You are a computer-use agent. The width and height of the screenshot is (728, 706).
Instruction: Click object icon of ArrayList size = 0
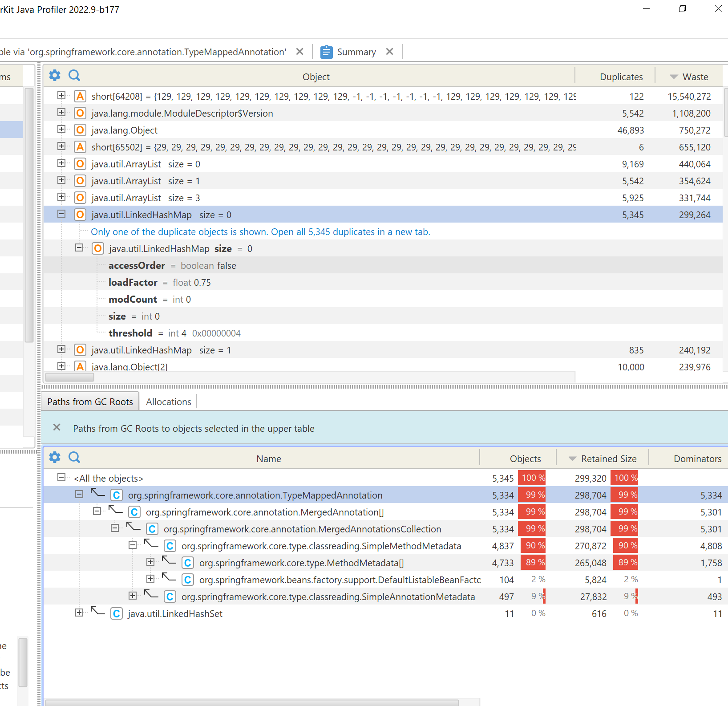click(80, 164)
